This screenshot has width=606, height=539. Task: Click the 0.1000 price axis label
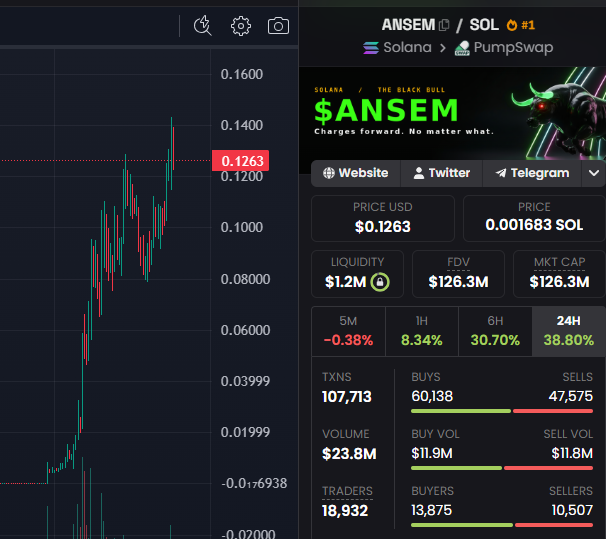click(242, 227)
